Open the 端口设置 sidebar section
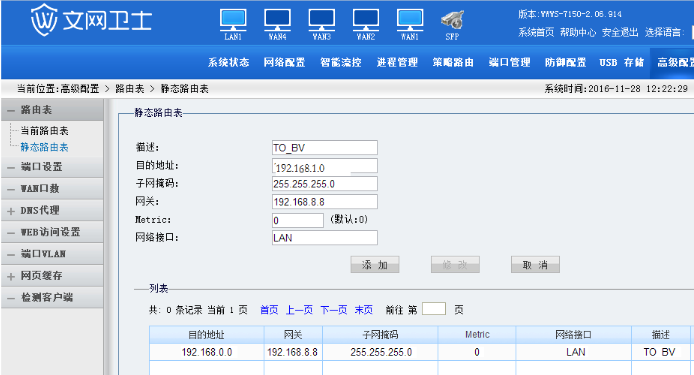The height and width of the screenshot is (375, 694). point(52,167)
